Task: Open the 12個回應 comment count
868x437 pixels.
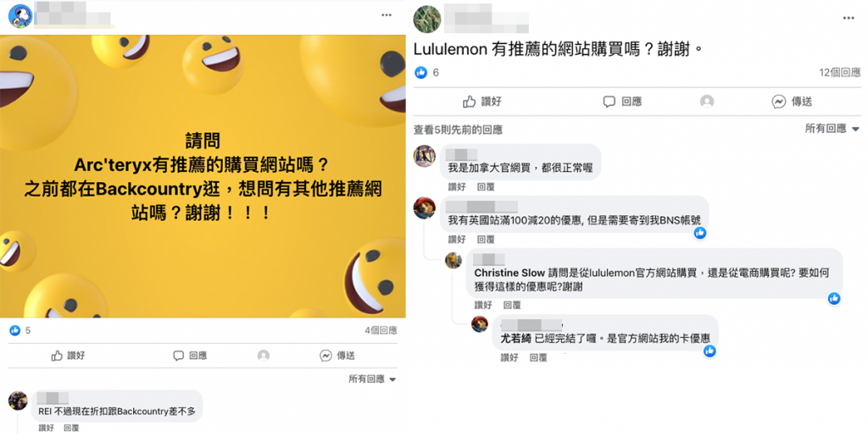Action: pyautogui.click(x=840, y=73)
